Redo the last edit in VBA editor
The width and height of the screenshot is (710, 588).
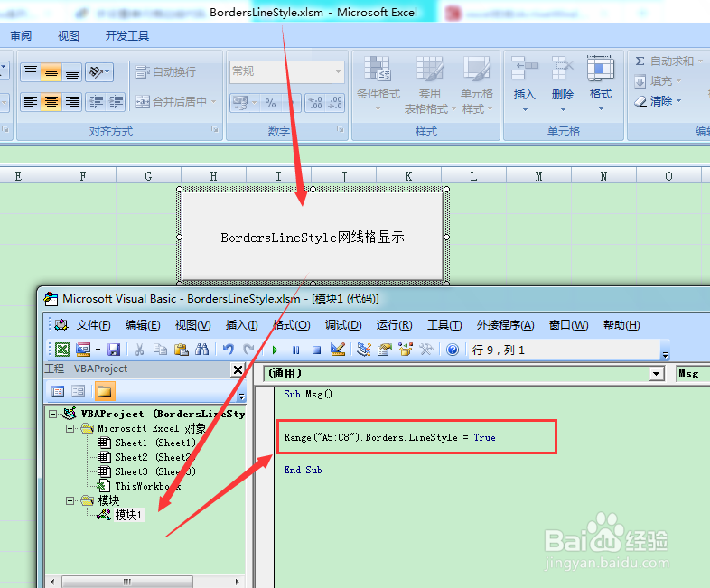click(x=248, y=350)
